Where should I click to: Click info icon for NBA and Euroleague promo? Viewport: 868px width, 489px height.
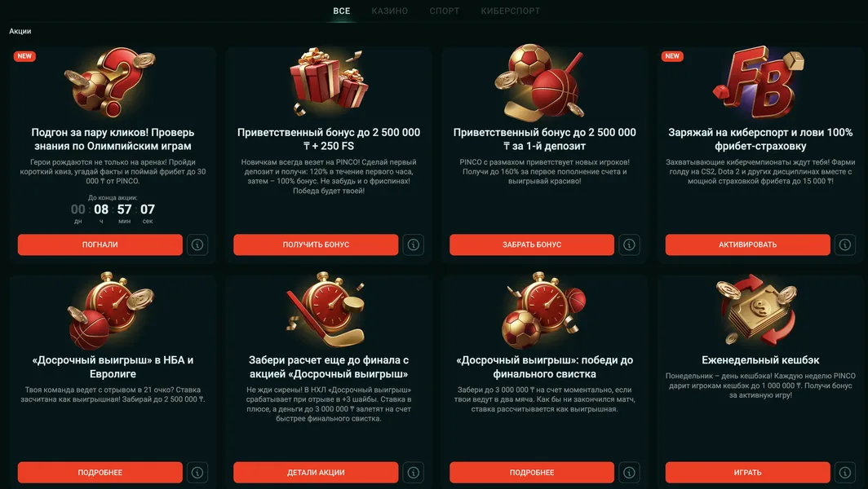[197, 473]
